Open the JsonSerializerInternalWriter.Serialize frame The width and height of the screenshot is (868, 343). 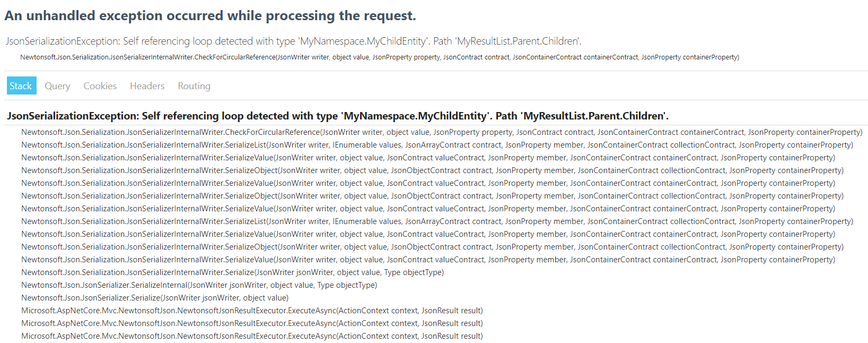point(232,272)
